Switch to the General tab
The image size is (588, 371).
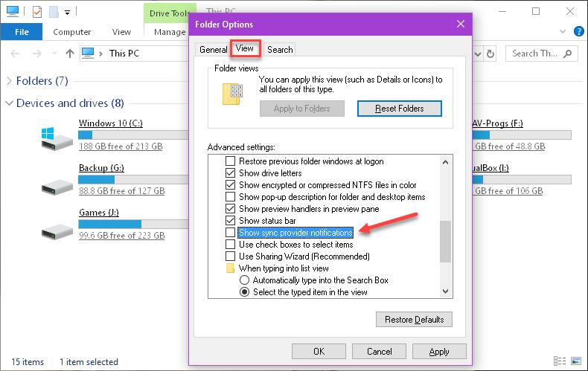213,50
